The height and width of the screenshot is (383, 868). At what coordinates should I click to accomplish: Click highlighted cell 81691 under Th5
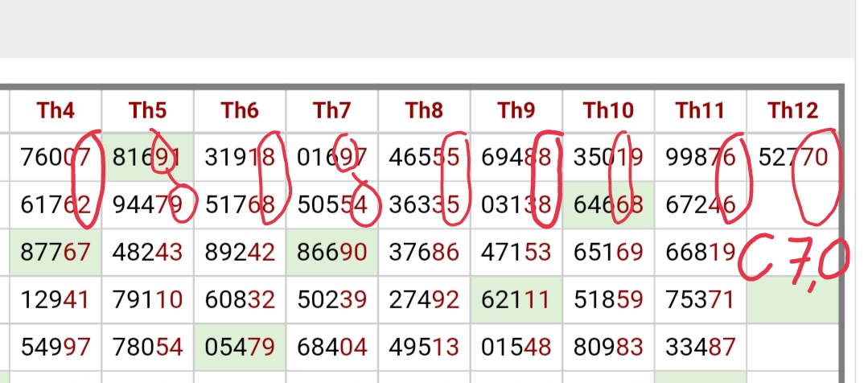(x=147, y=158)
